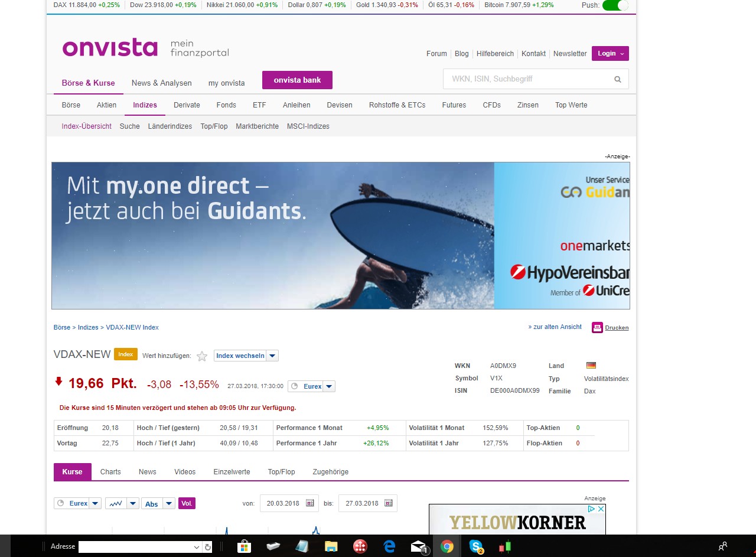Open the candlestick chart app in taskbar

tap(505, 546)
